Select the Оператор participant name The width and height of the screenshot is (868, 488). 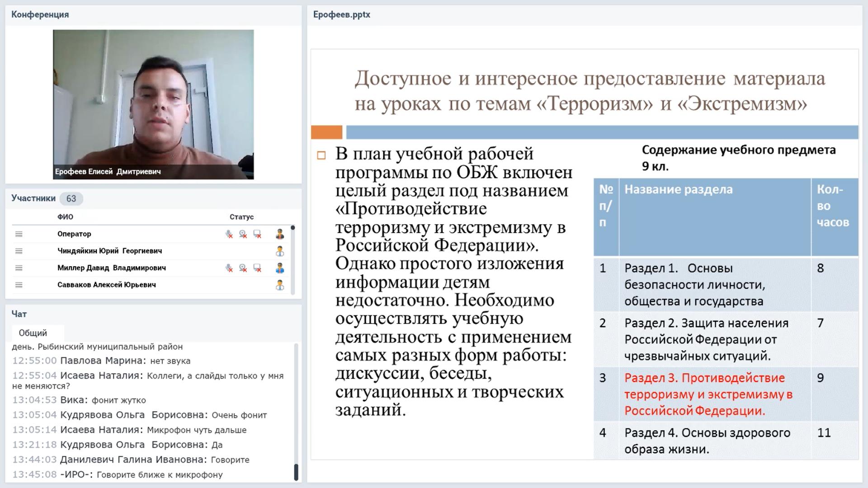[x=74, y=234]
